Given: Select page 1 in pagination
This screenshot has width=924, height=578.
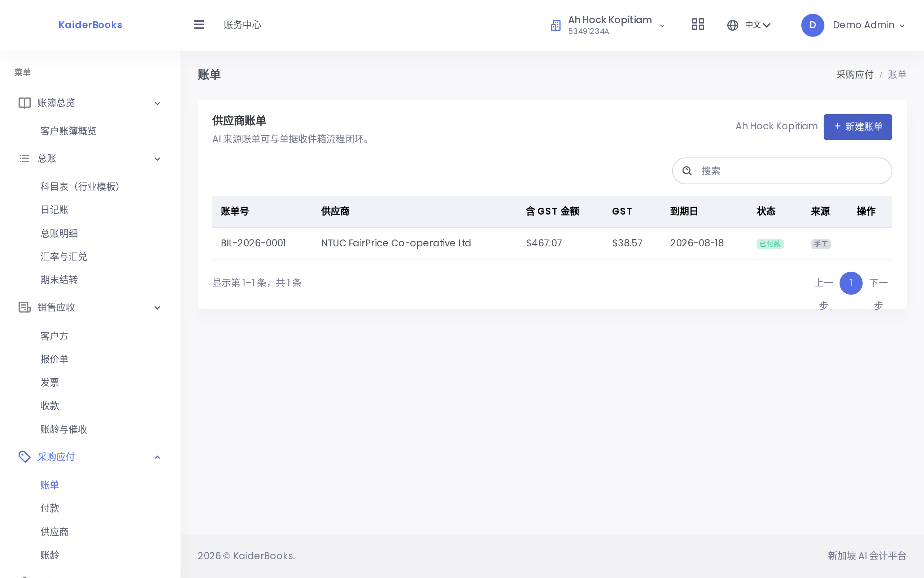Looking at the screenshot, I should tap(851, 283).
